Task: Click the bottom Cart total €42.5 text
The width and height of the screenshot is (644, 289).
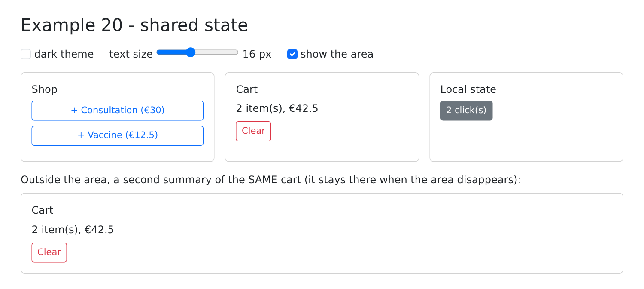Action: click(99, 230)
